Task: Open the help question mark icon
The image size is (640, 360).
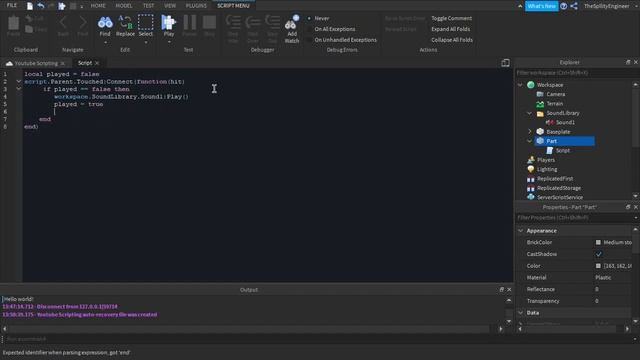Action: pos(564,6)
